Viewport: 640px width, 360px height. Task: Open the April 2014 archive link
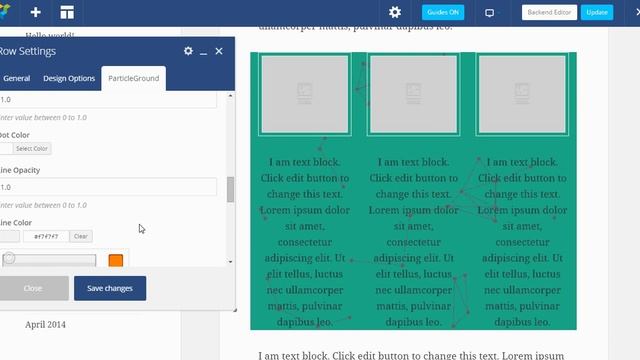point(45,324)
